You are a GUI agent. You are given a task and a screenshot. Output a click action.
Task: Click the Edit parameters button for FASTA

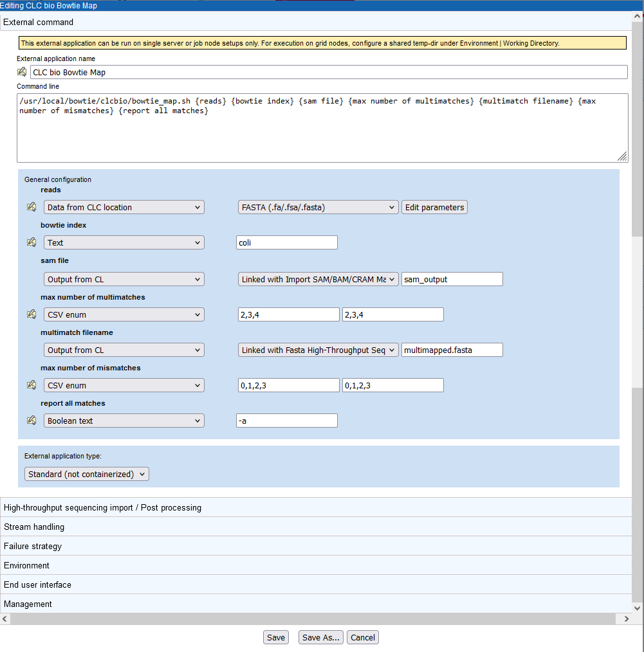(434, 207)
